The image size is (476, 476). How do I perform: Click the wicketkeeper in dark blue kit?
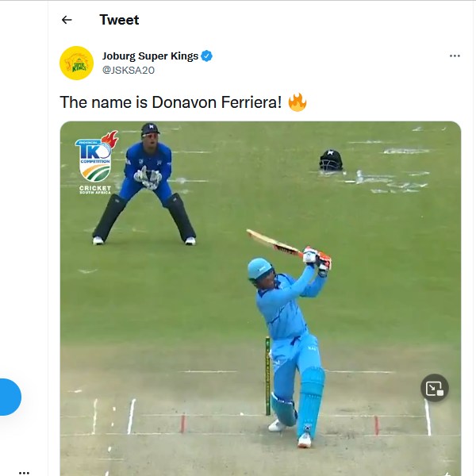point(145,182)
